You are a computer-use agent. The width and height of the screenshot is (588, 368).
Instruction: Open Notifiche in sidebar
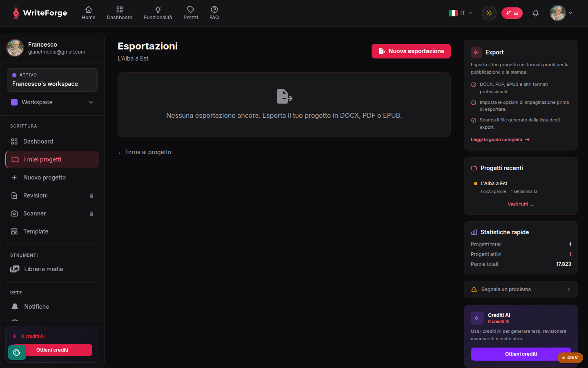pos(52,307)
